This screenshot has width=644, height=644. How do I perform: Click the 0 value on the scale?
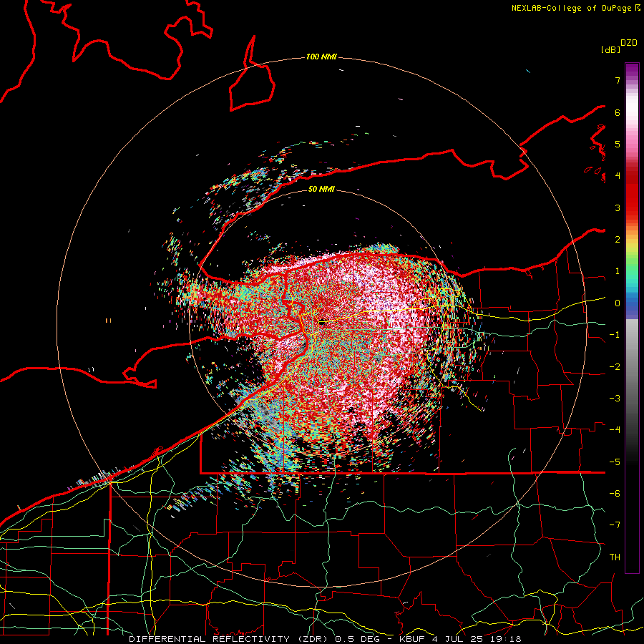(618, 303)
